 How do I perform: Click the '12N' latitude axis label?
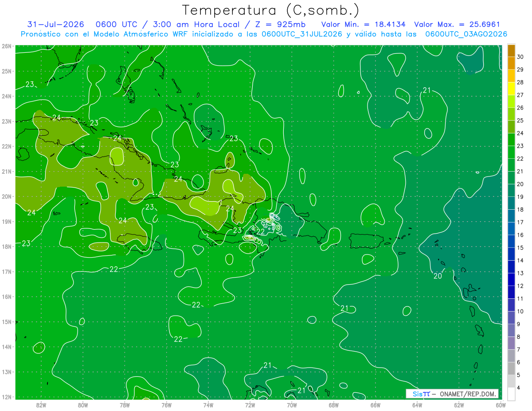(7, 397)
